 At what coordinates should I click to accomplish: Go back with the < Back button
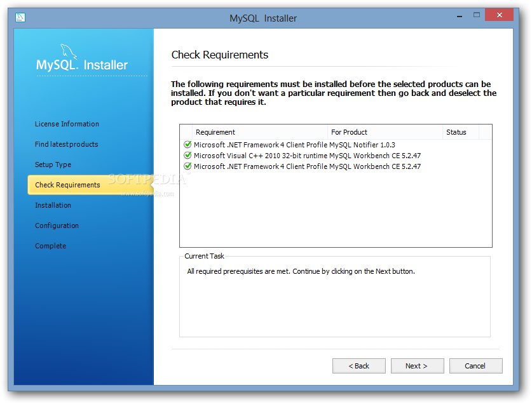click(359, 366)
